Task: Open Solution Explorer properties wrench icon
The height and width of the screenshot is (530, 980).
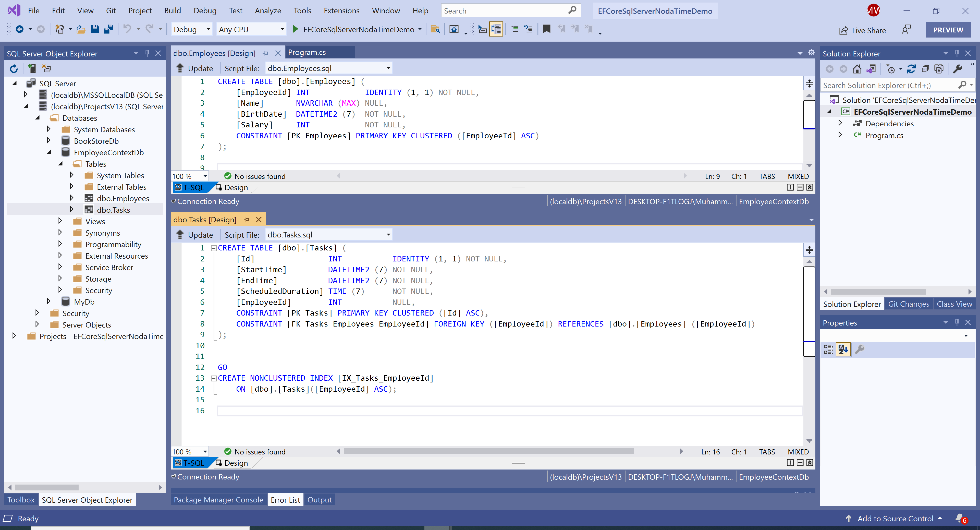Action: 958,69
